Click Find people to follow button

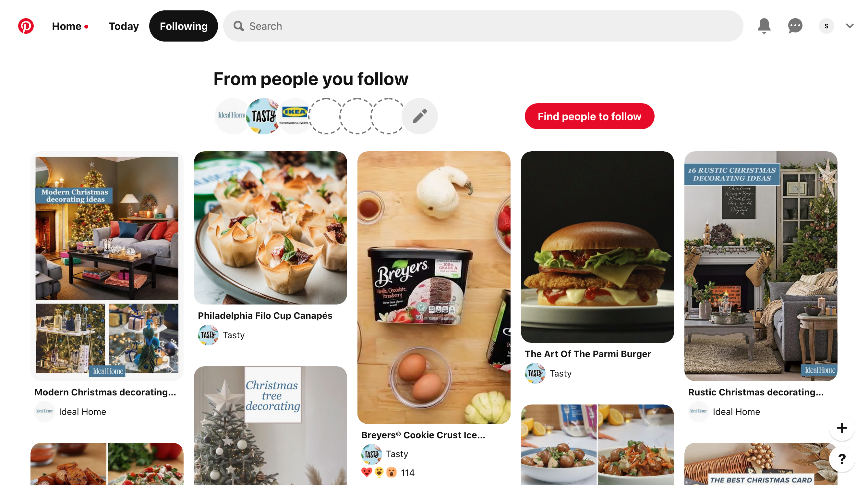pos(589,116)
